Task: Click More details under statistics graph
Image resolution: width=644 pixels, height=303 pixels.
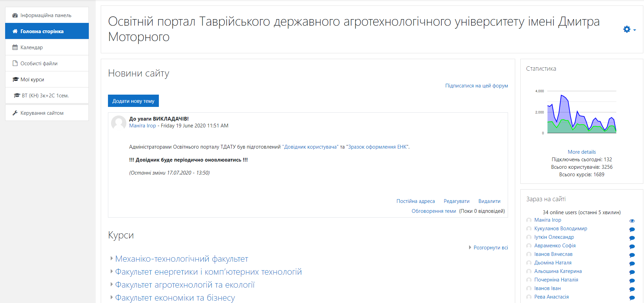Action: click(581, 152)
